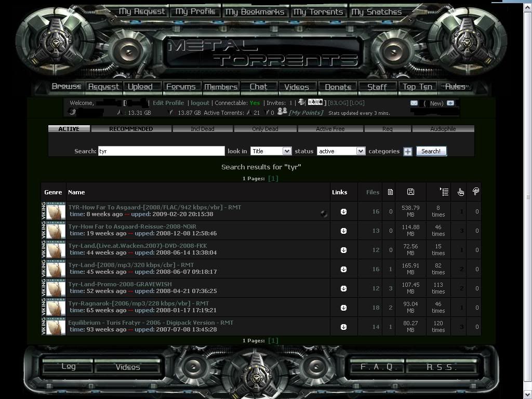This screenshot has height=399, width=532.
Task: Go to My Bookmarks in top menu
Action: coord(255,11)
